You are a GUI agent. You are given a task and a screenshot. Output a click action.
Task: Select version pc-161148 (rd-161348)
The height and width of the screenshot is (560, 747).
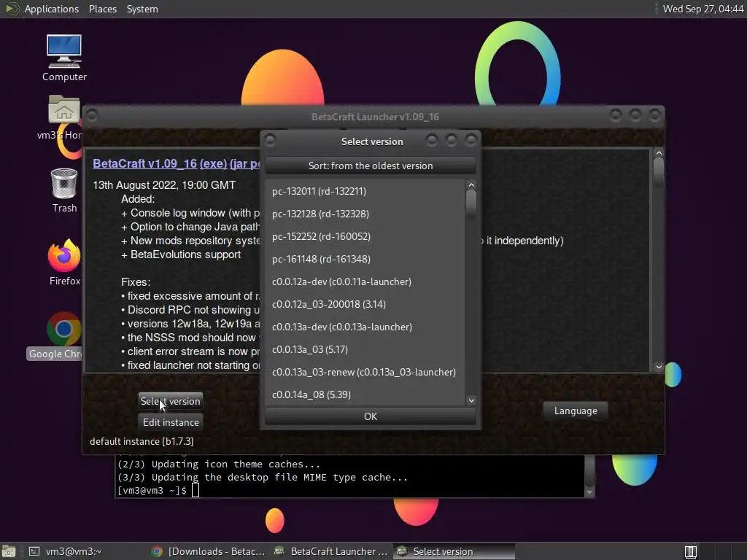(365, 259)
